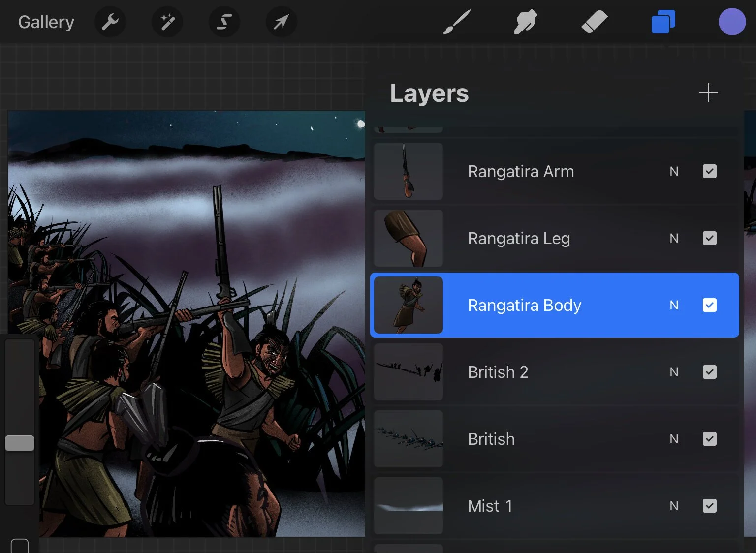Tap the Rangatira Body layer thumbnail

point(409,305)
